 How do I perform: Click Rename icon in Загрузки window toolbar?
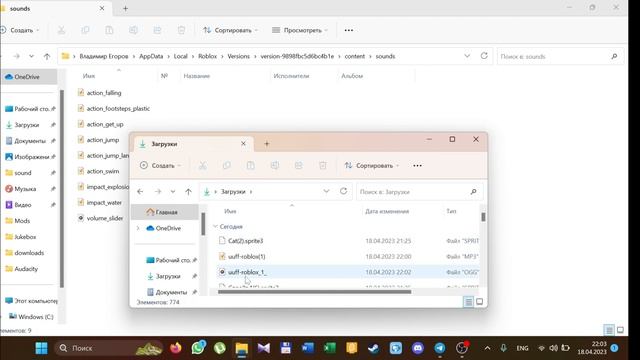[275, 165]
